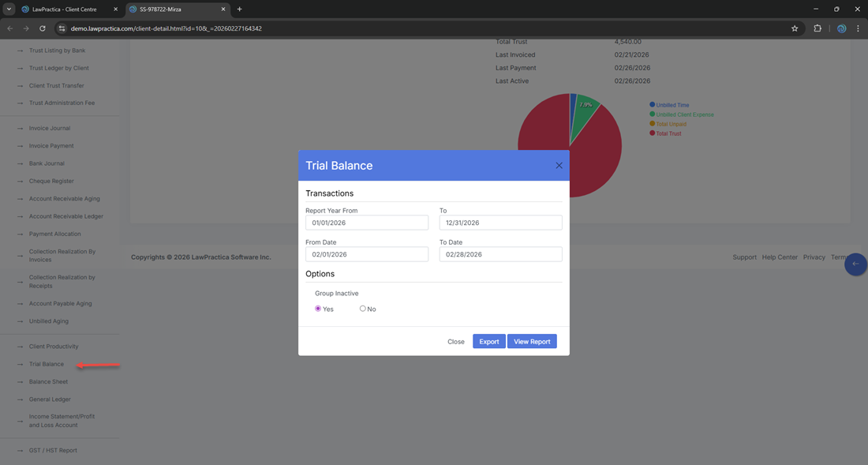The height and width of the screenshot is (465, 868).
Task: Select No for Group Inactive
Action: click(x=363, y=309)
